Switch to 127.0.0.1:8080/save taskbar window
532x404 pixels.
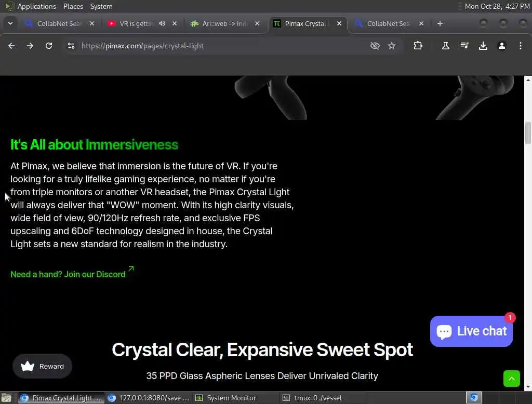pyautogui.click(x=148, y=398)
